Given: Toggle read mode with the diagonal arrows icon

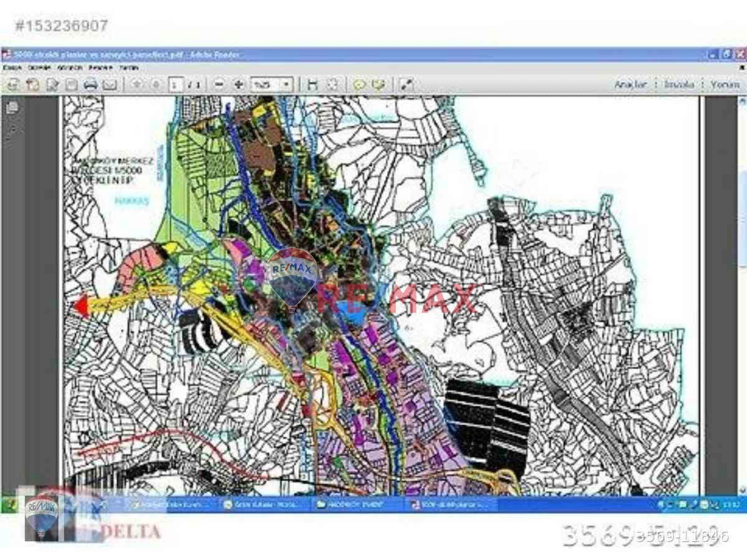Looking at the screenshot, I should (x=406, y=85).
